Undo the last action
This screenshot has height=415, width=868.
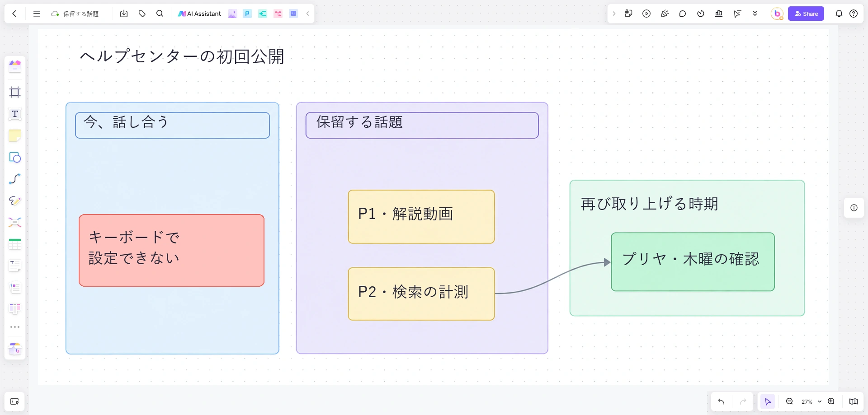click(x=721, y=401)
